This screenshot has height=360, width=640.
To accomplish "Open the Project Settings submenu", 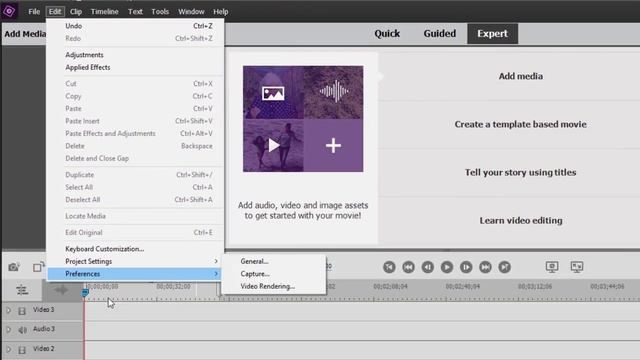I will (136, 261).
